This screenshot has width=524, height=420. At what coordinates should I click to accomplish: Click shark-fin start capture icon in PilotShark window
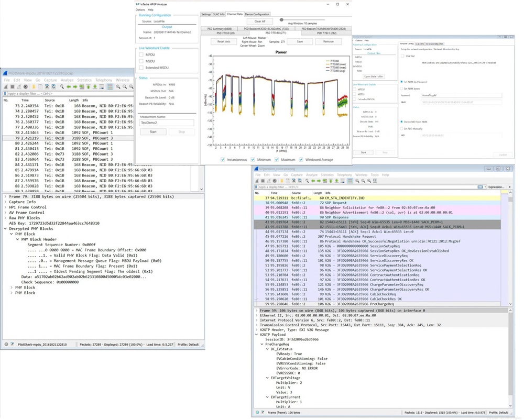click(6, 87)
